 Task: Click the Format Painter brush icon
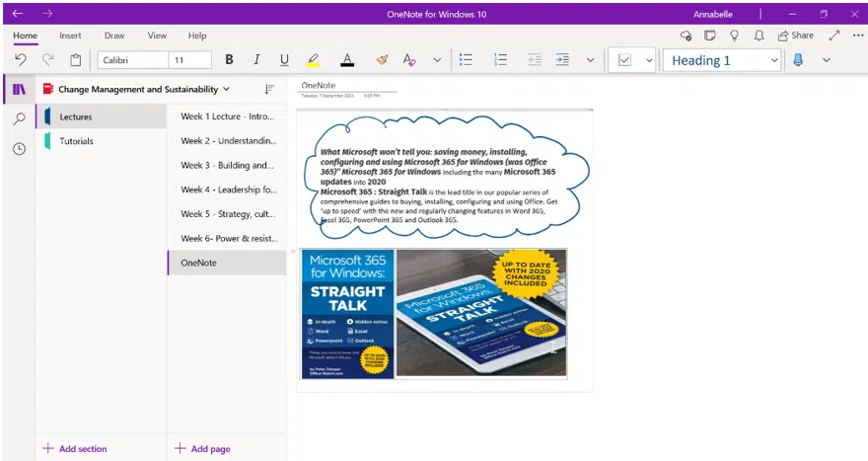coord(382,60)
